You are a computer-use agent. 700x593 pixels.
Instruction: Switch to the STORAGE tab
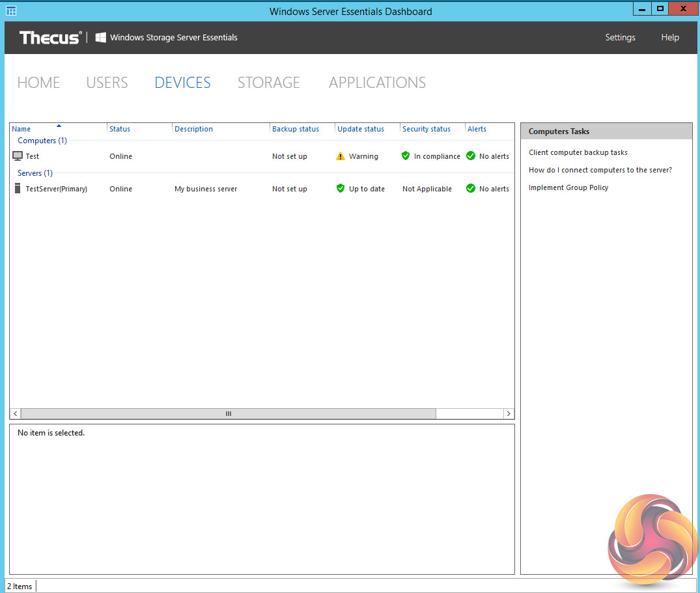[x=268, y=83]
